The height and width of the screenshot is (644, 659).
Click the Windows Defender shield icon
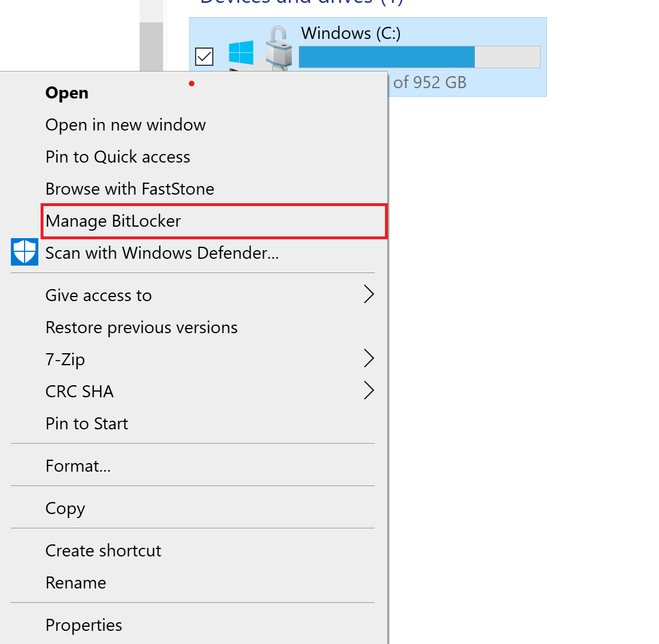click(24, 252)
